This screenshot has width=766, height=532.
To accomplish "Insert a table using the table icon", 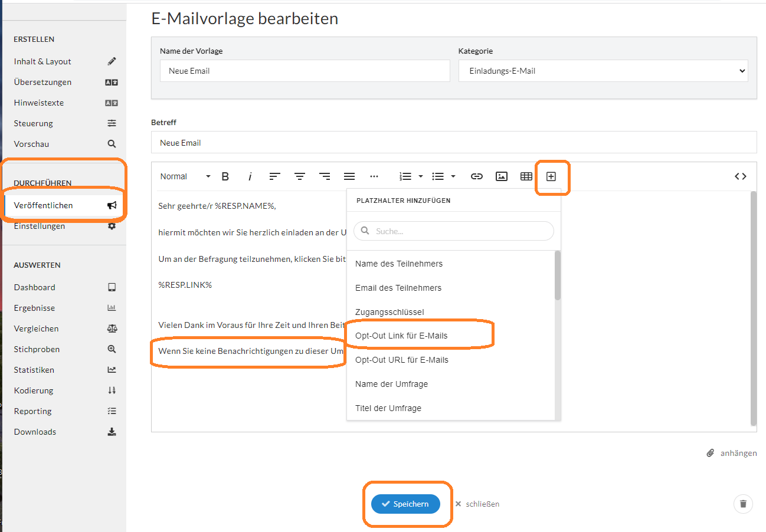I will (526, 176).
